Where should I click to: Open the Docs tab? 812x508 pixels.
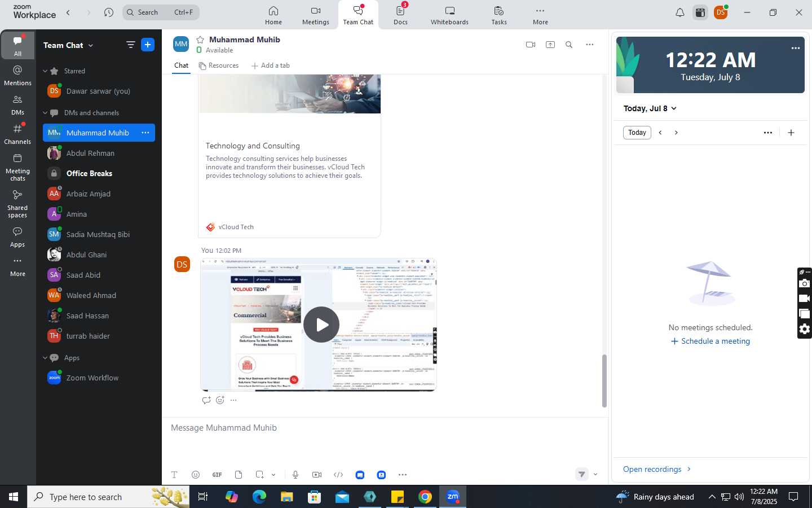coord(400,15)
